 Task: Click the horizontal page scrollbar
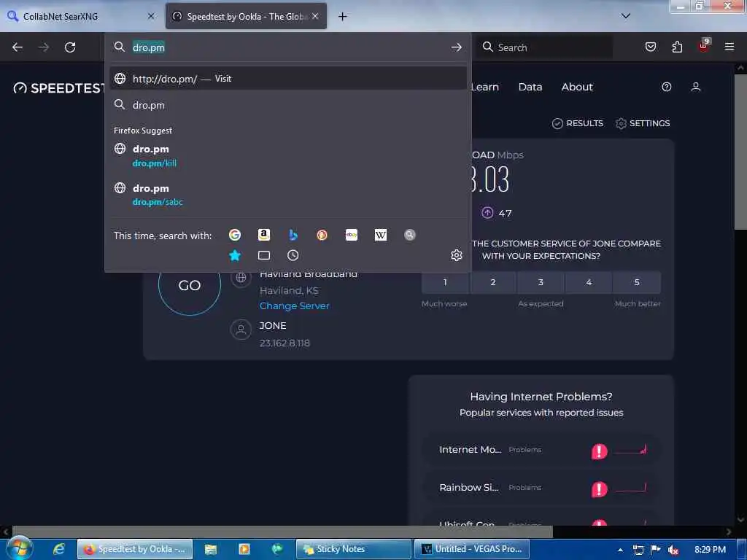pyautogui.click(x=282, y=531)
